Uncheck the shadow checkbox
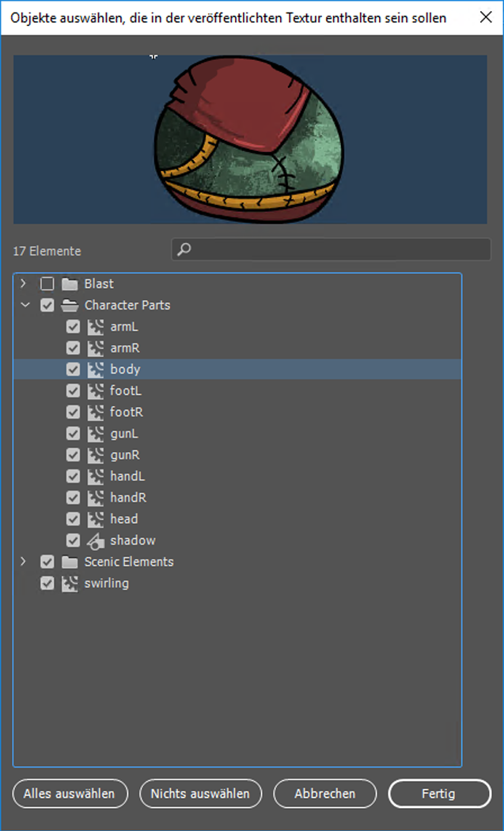504x831 pixels. click(73, 541)
